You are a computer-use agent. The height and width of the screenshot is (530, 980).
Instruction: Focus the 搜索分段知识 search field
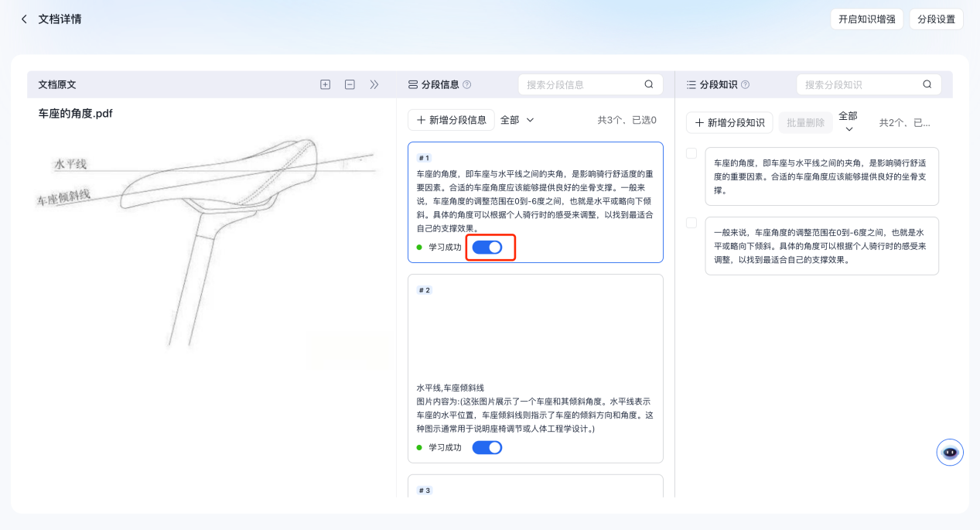click(x=859, y=84)
